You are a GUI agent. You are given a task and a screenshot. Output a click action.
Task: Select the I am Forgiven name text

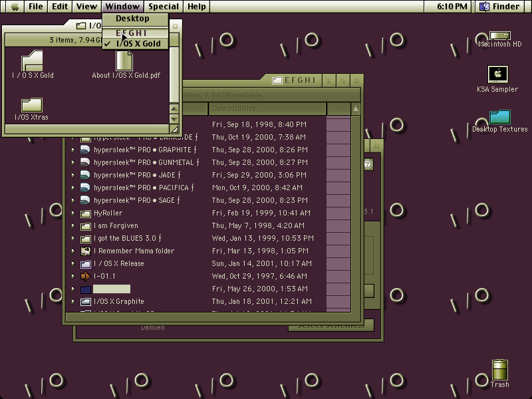(x=116, y=225)
